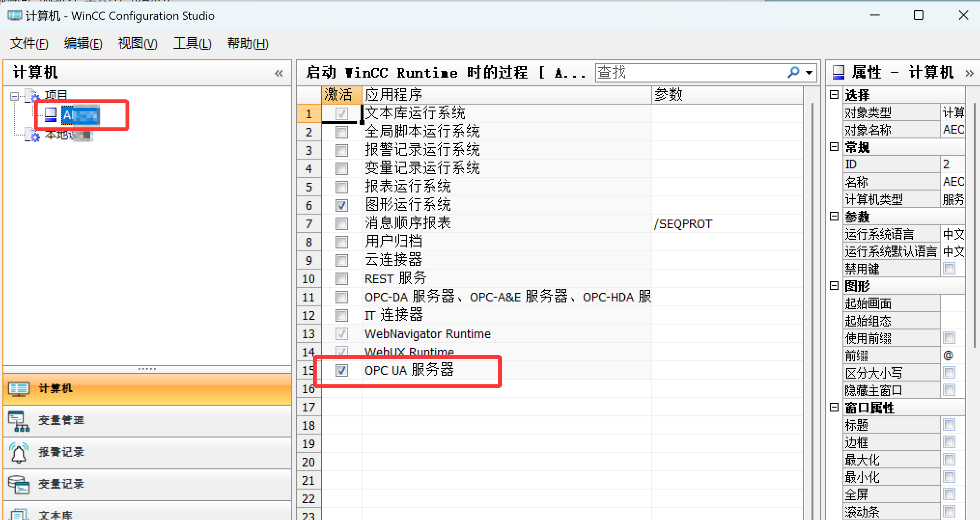Click the 参数 column header
The height and width of the screenshot is (520, 980).
point(727,95)
